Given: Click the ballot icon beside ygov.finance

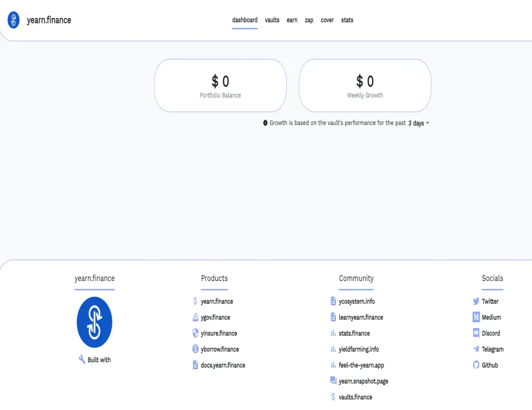Looking at the screenshot, I should [x=195, y=317].
